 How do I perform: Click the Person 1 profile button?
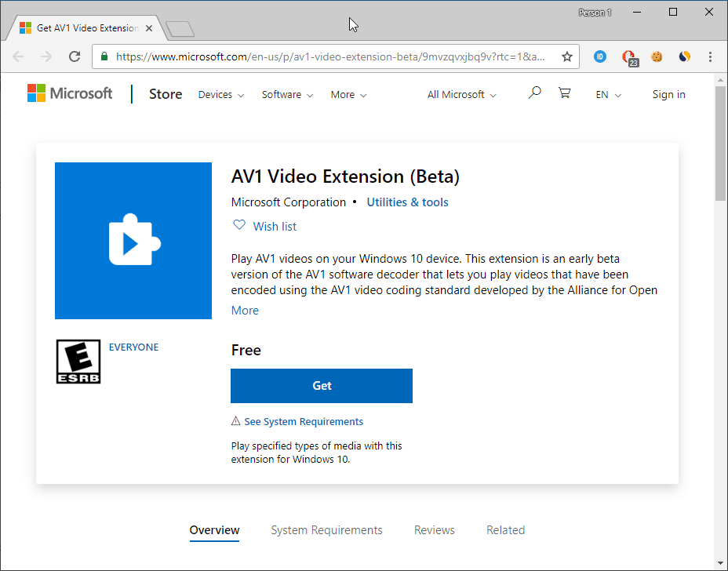[595, 13]
